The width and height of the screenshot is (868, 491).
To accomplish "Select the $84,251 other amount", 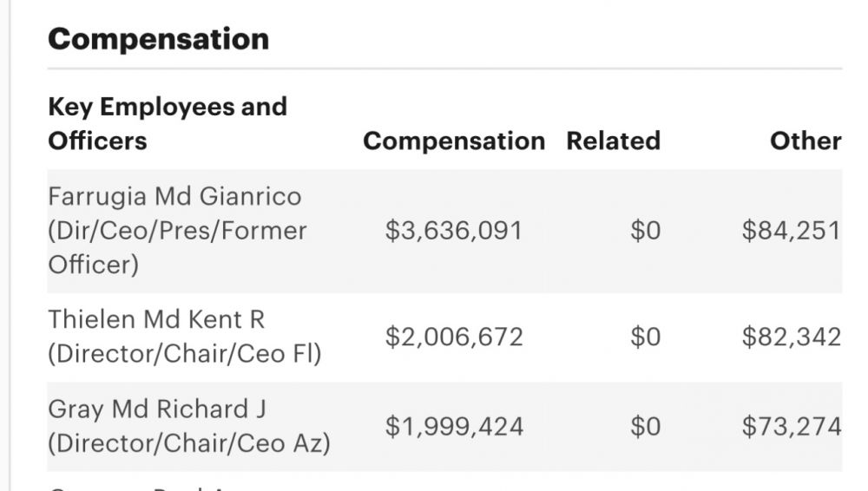I will click(x=791, y=231).
